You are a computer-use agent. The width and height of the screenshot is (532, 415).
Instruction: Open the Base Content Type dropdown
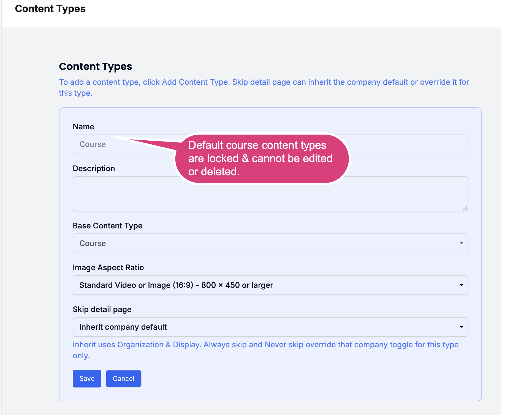pyautogui.click(x=270, y=243)
